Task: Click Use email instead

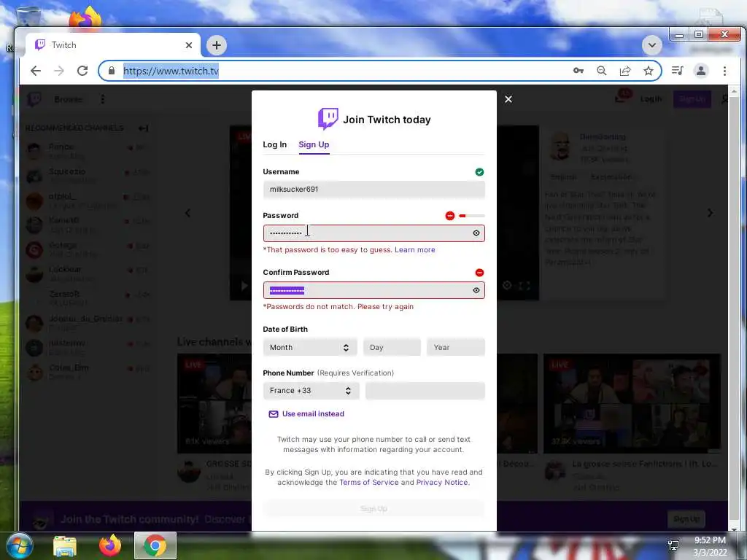Action: (306, 414)
